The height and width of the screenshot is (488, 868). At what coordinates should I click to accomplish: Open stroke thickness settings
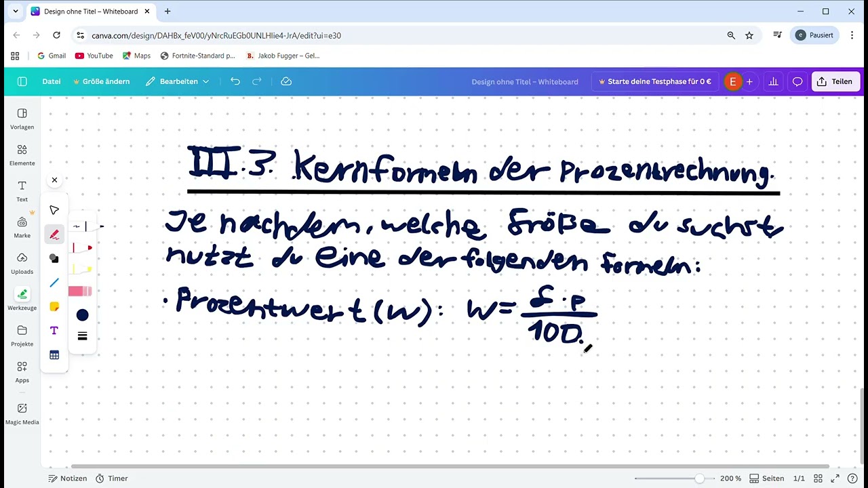(x=82, y=336)
